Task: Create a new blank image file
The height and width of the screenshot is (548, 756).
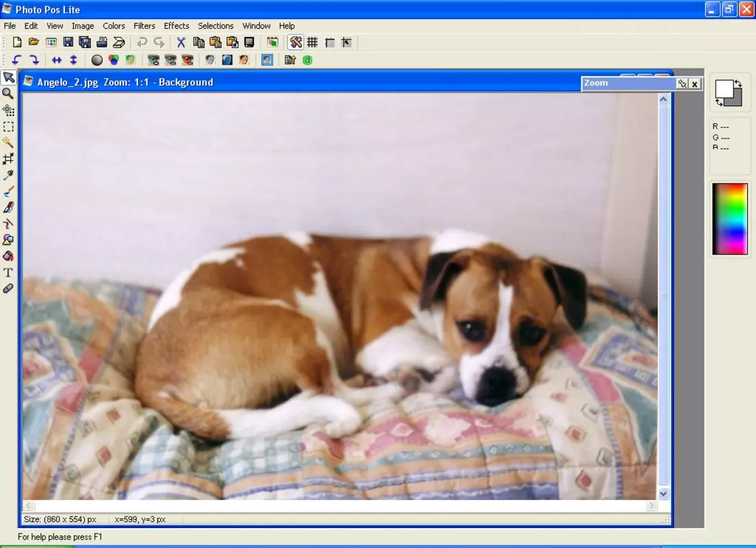Action: point(17,42)
